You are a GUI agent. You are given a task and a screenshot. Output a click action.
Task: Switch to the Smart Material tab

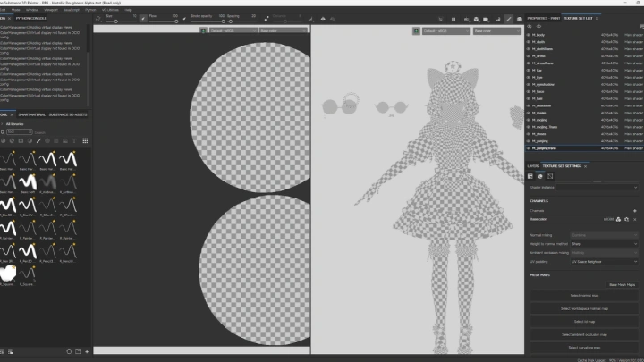(31, 114)
